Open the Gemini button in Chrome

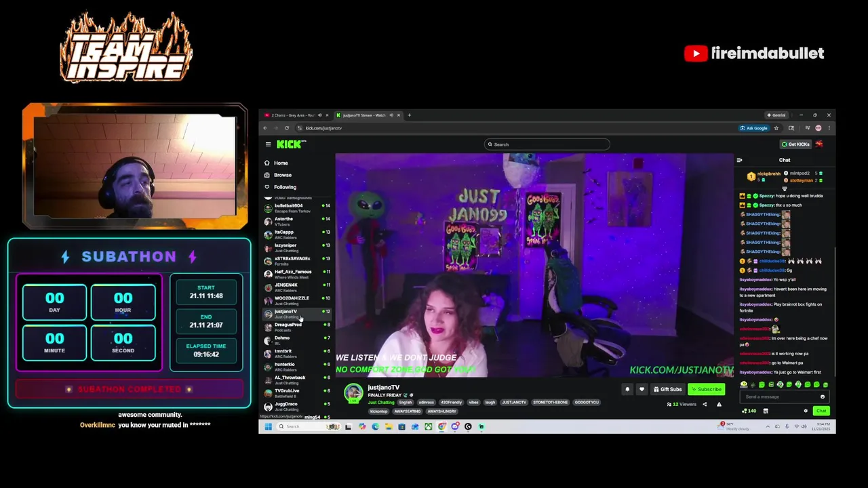pos(776,115)
